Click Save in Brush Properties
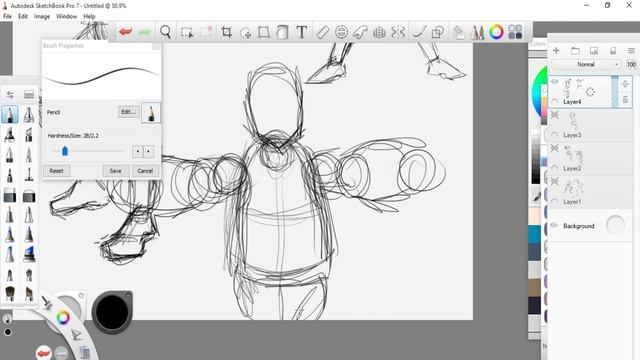This screenshot has width=640, height=360. [116, 171]
